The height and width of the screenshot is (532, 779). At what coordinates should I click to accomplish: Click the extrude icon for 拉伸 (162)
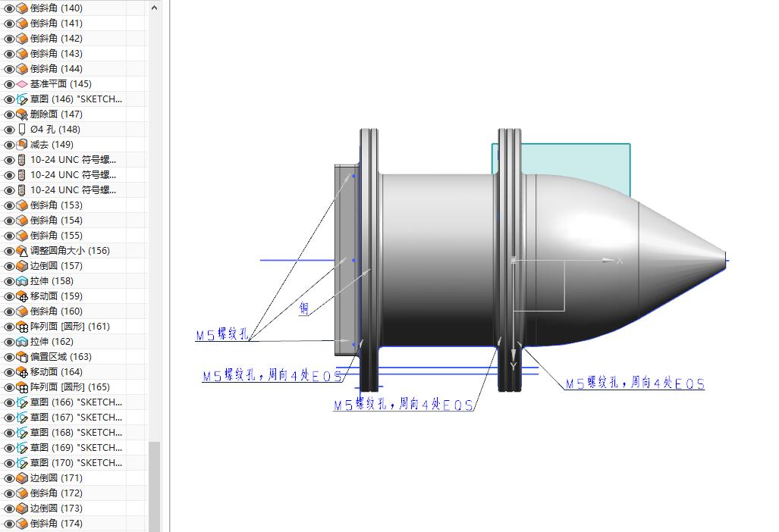pyautogui.click(x=22, y=342)
